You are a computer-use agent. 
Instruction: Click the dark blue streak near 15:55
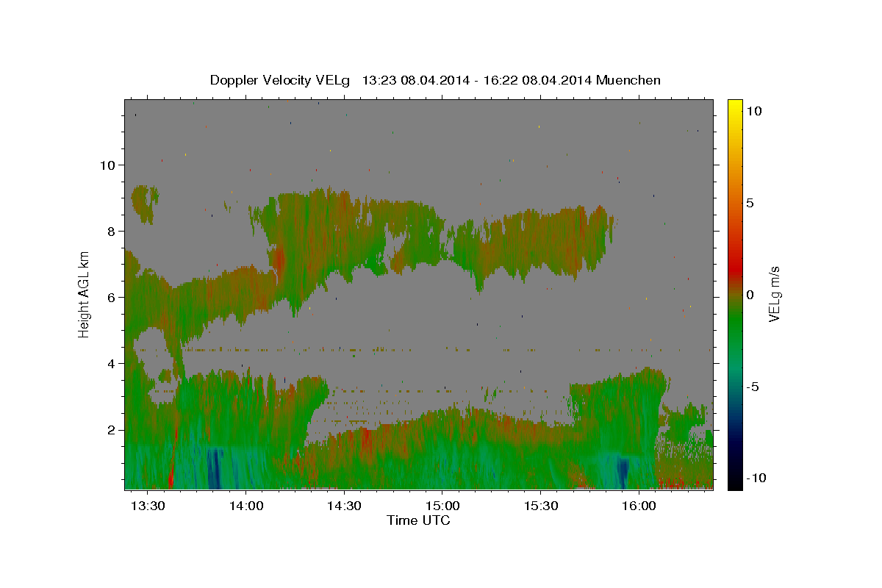pyautogui.click(x=623, y=473)
